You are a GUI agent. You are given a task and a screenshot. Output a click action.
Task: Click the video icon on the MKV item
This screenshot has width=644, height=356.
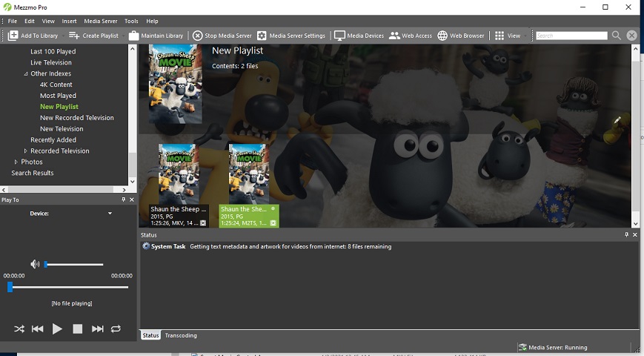coord(203,223)
